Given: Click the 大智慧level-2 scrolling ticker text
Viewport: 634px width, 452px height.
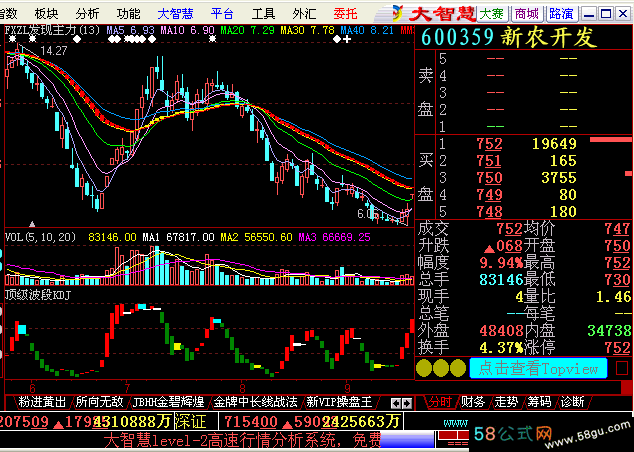Looking at the screenshot, I should pos(241,441).
